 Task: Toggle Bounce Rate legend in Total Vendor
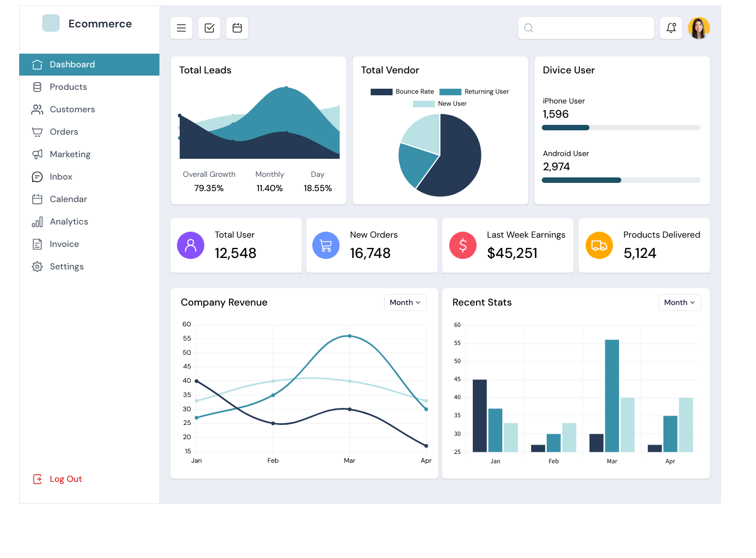[402, 91]
